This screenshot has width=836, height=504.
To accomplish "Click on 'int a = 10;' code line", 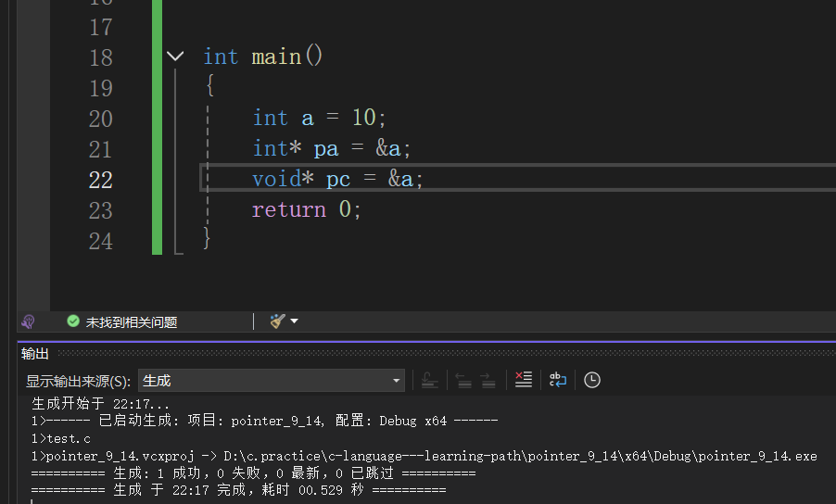I will pyautogui.click(x=319, y=118).
